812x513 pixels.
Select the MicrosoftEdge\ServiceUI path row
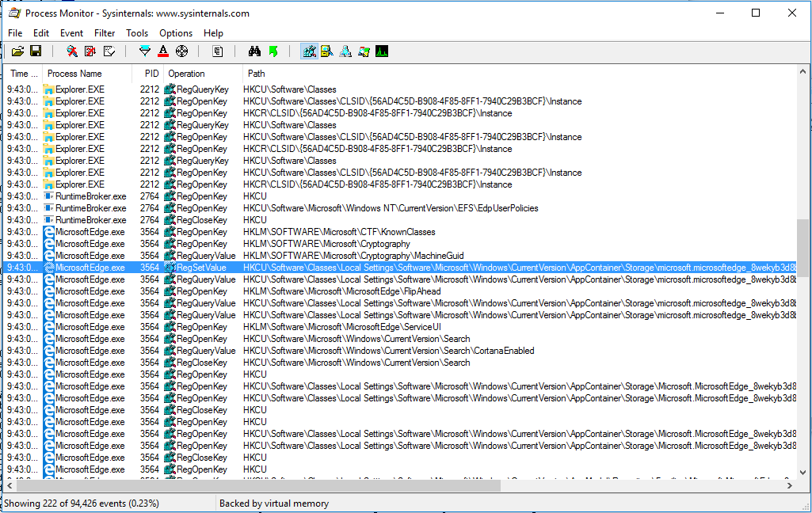tap(400, 327)
